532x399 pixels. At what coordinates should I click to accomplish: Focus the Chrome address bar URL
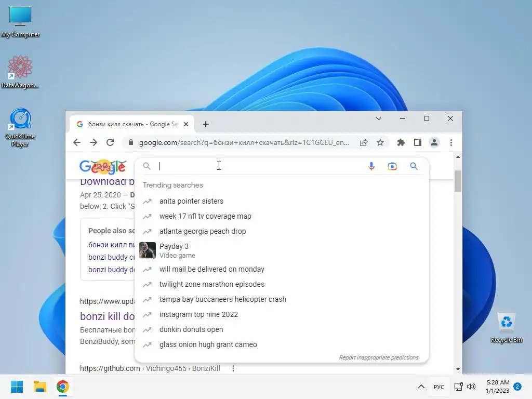(x=244, y=142)
